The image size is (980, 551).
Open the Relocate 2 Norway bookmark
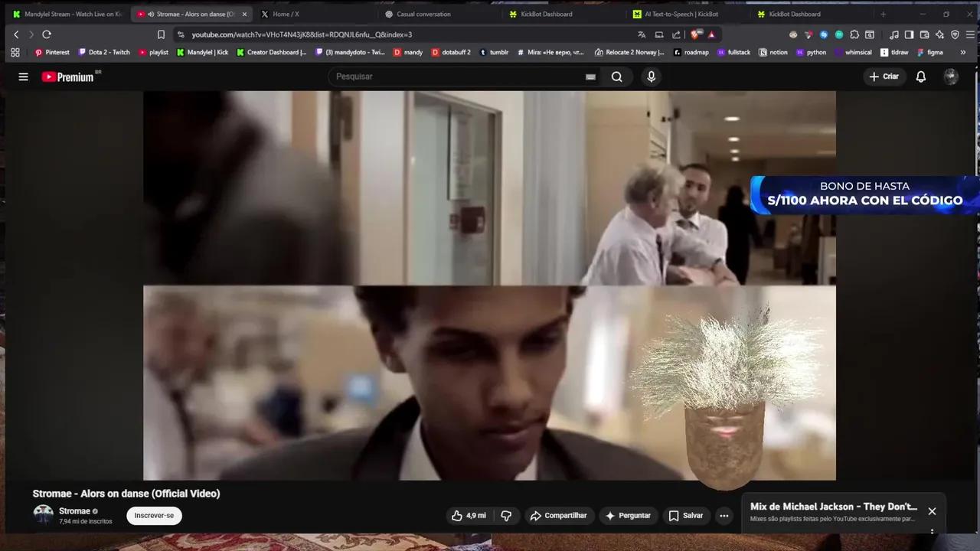click(x=629, y=52)
